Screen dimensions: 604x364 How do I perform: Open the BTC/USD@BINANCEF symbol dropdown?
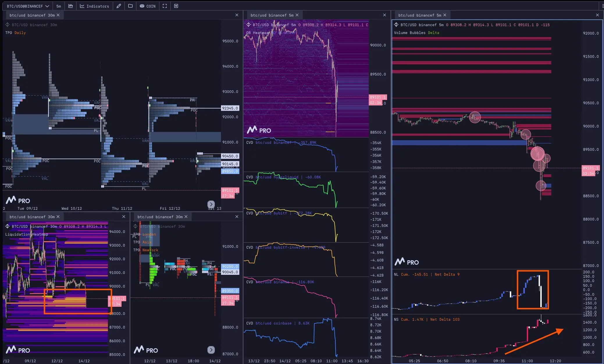click(28, 6)
